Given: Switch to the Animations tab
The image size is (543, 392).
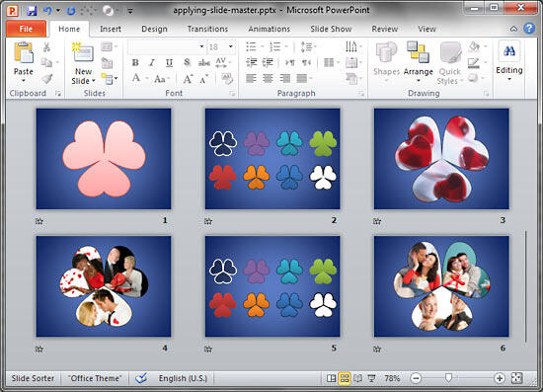Looking at the screenshot, I should [x=270, y=29].
